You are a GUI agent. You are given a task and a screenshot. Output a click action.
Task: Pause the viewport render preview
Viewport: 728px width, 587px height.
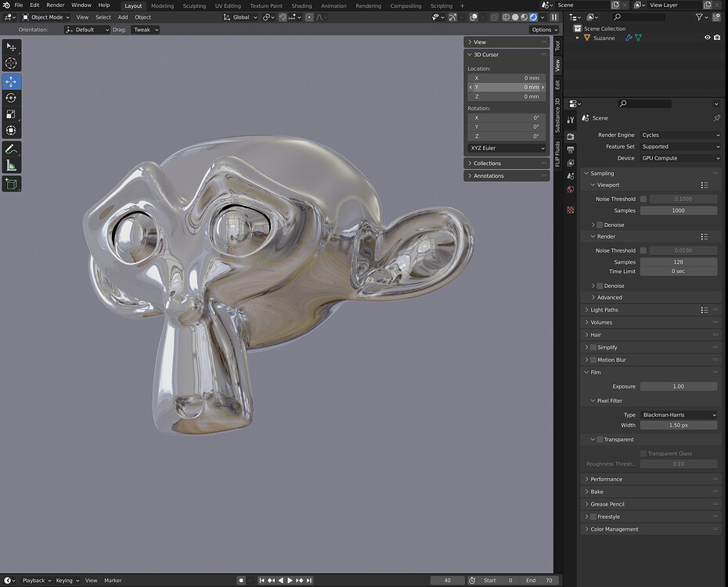[554, 17]
